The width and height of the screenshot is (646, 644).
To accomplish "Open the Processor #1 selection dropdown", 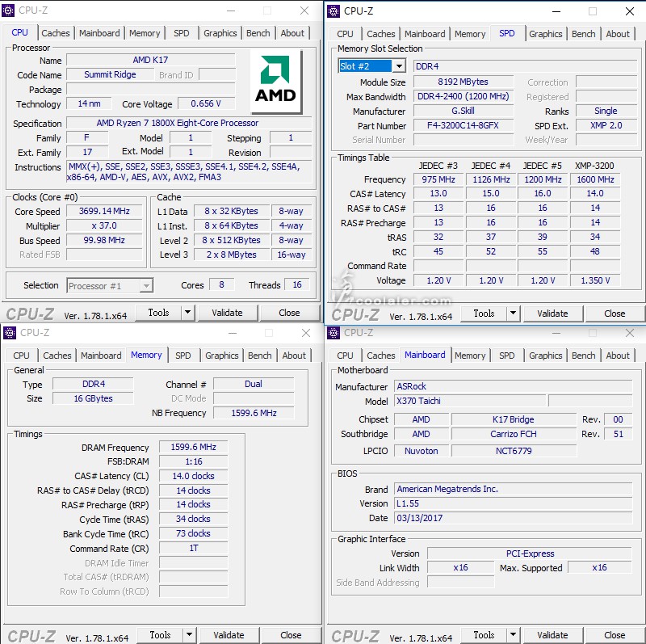I will pyautogui.click(x=146, y=285).
